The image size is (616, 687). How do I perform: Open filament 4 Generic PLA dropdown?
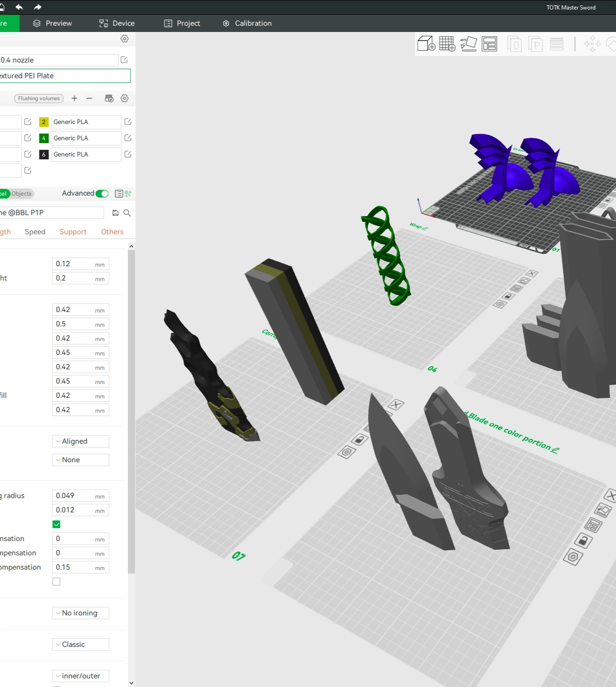point(86,138)
